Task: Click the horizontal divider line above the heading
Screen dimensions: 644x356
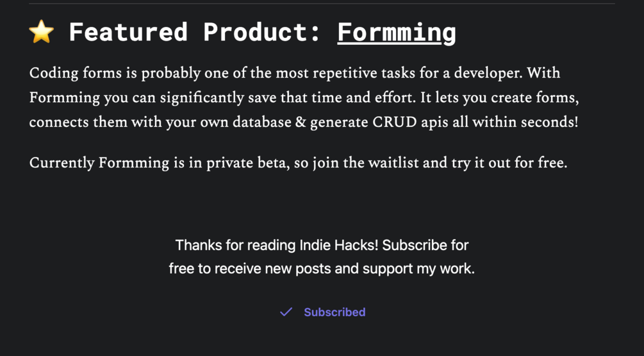Action: [x=322, y=4]
